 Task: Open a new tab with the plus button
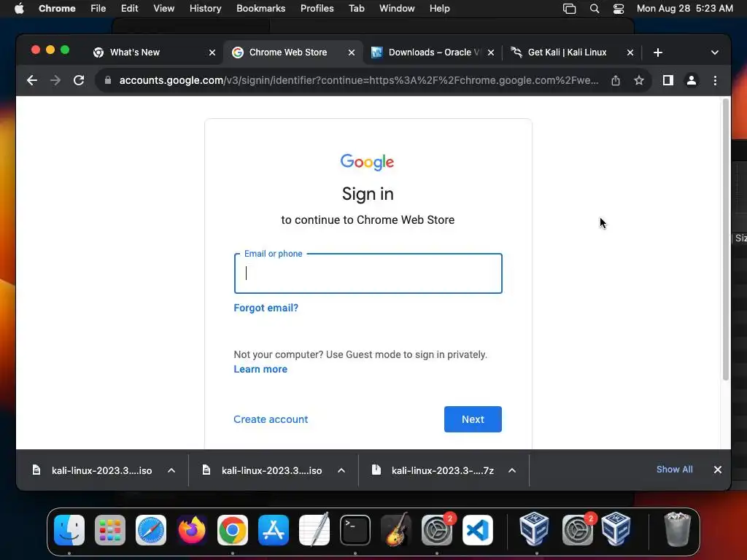point(658,52)
